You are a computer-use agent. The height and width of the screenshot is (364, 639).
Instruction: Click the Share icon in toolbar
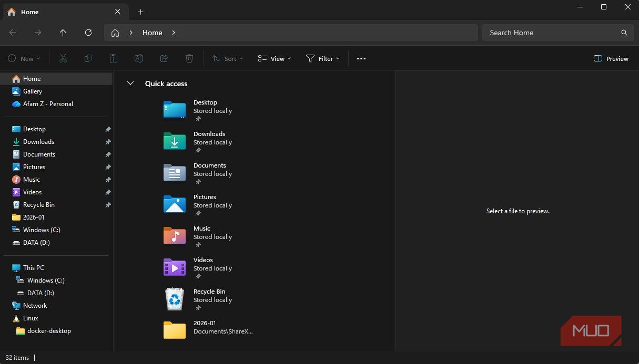click(164, 59)
